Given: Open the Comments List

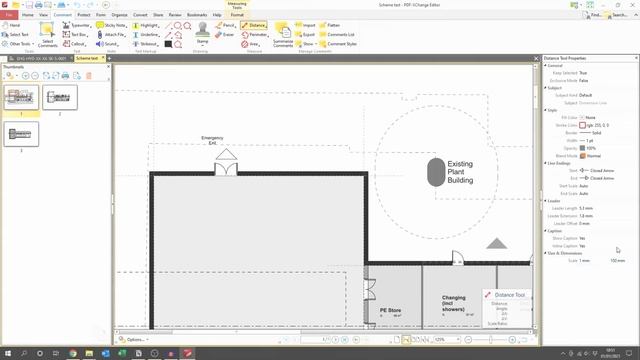Looking at the screenshot, I should coord(337,35).
